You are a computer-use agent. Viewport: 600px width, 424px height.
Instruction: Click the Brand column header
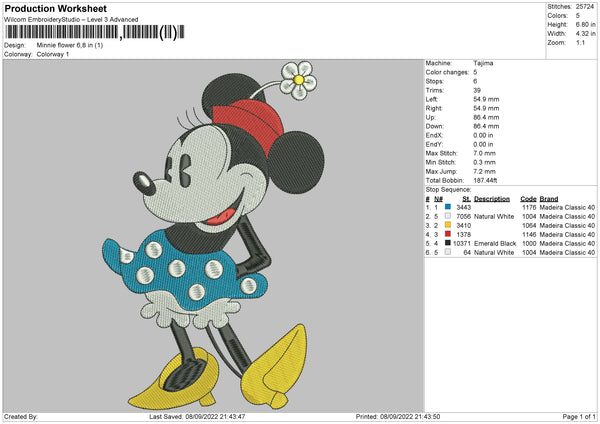[x=551, y=198]
